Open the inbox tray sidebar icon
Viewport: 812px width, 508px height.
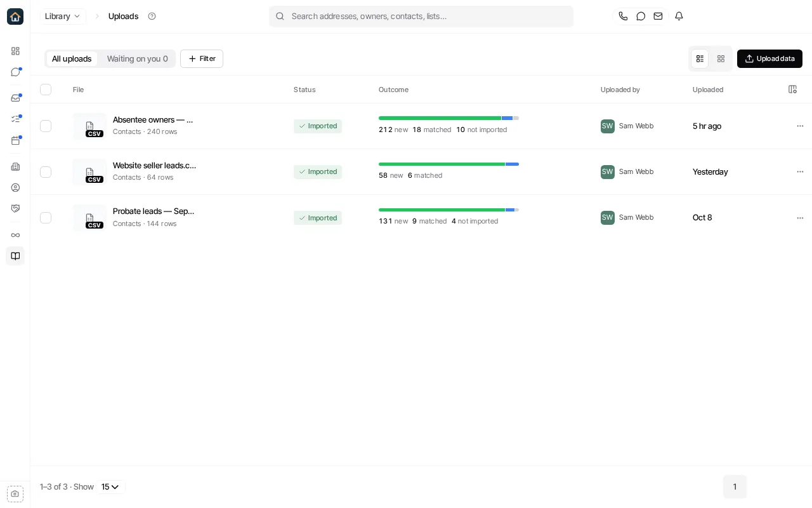coord(15,98)
